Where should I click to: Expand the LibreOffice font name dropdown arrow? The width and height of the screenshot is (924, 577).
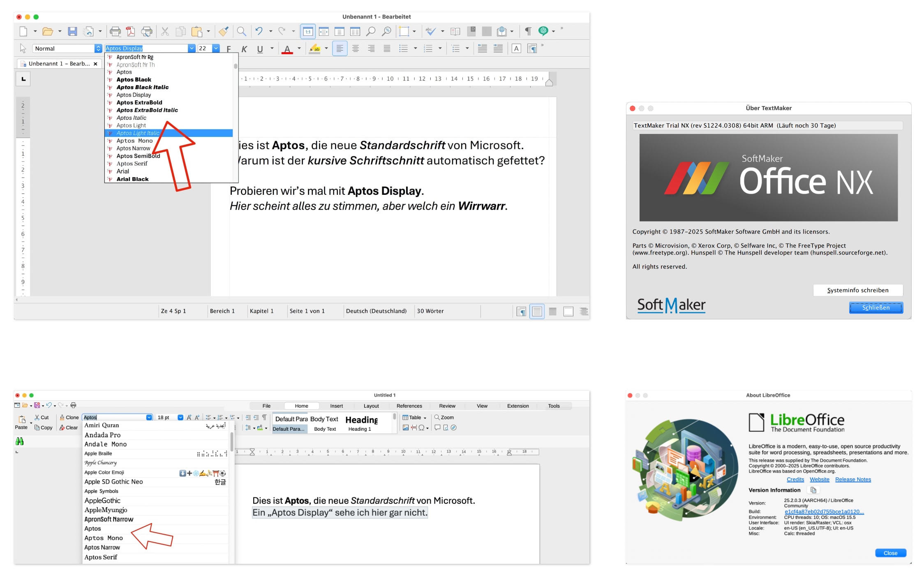pos(149,418)
